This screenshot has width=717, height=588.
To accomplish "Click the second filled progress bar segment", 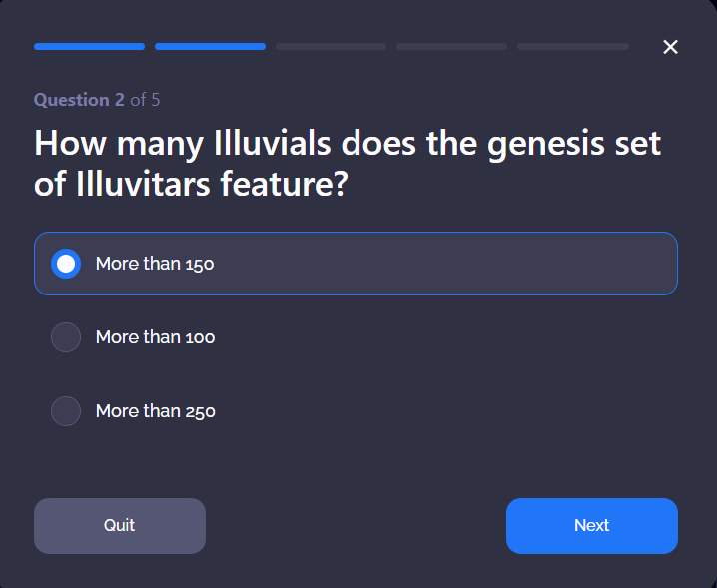I will (210, 46).
